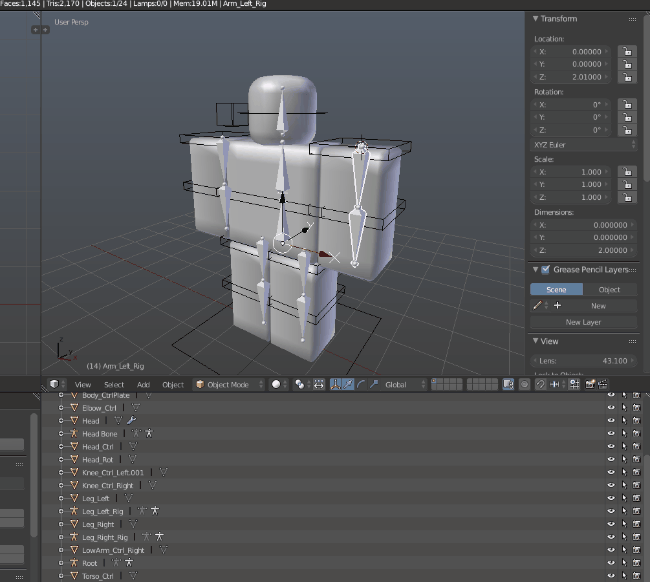Click the Location Z field 2.01000
Viewport: 650px width, 582px height.
coord(571,77)
